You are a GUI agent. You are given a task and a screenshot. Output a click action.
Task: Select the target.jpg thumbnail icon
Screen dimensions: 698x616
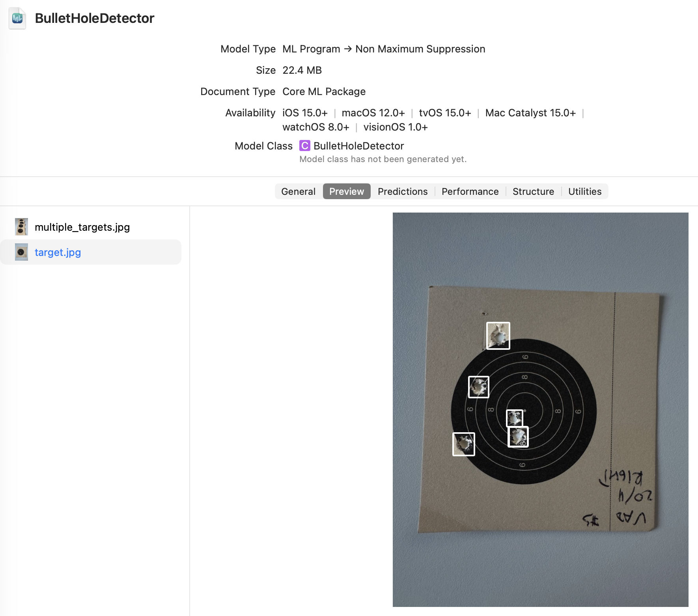pyautogui.click(x=21, y=252)
